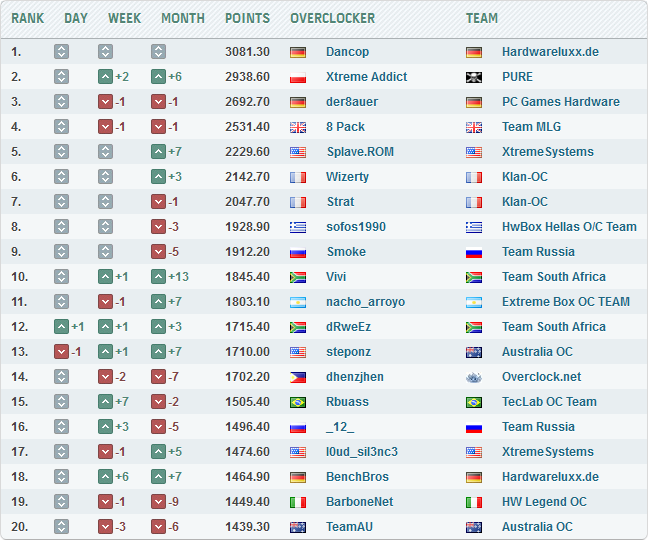Open the Smoke profile link

(346, 252)
